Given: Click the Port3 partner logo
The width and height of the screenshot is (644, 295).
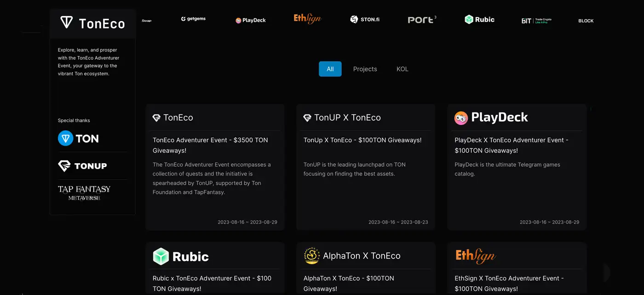Looking at the screenshot, I should [x=422, y=20].
